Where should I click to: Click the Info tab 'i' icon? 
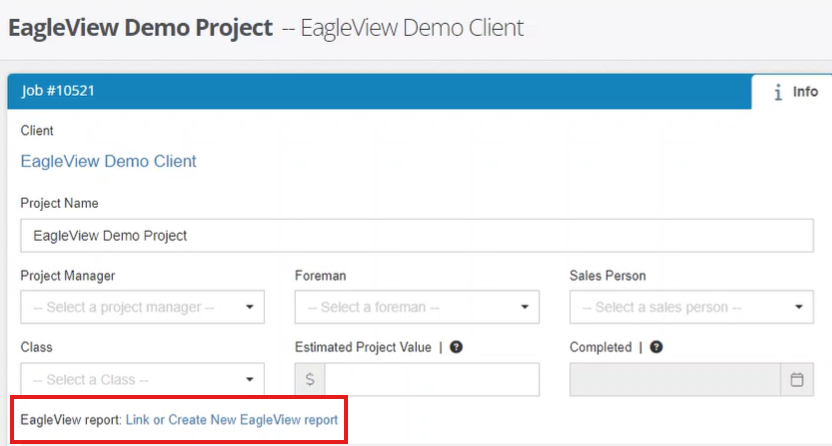(778, 92)
